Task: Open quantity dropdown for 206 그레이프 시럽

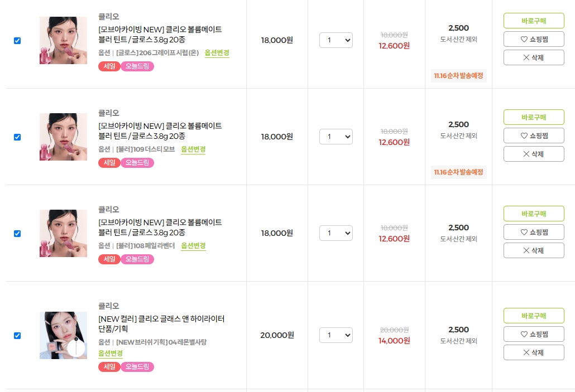Action: pyautogui.click(x=336, y=40)
